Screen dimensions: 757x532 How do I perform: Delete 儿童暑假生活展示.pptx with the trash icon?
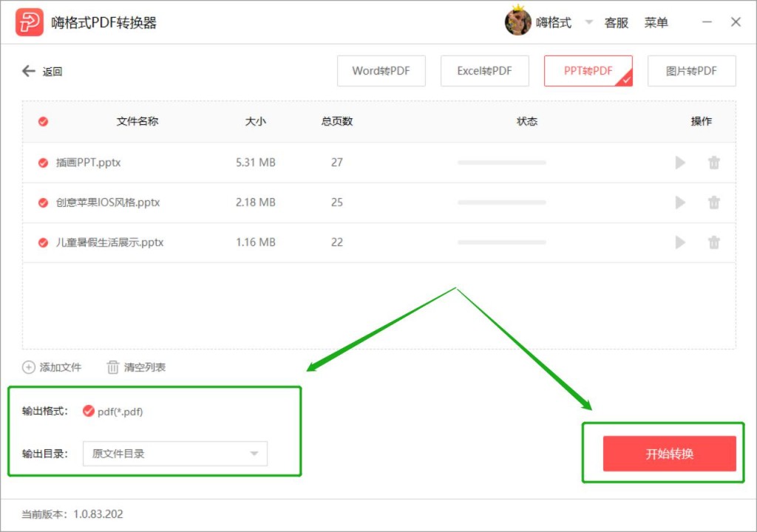click(x=714, y=242)
